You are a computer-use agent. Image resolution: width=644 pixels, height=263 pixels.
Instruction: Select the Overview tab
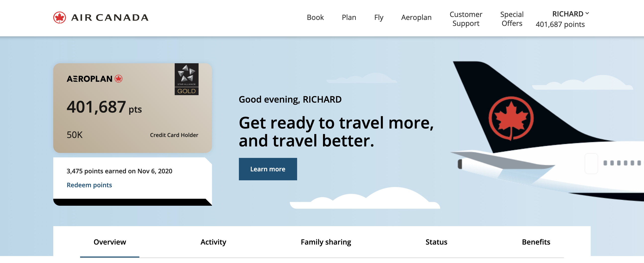(x=109, y=242)
